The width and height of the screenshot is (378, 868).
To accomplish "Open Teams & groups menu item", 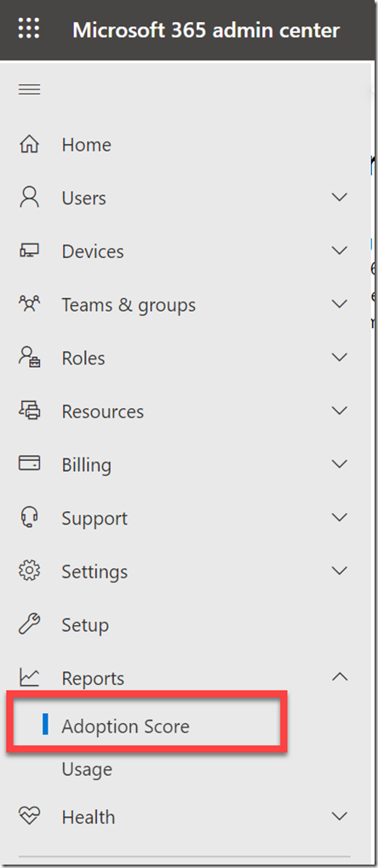I will coord(129,305).
